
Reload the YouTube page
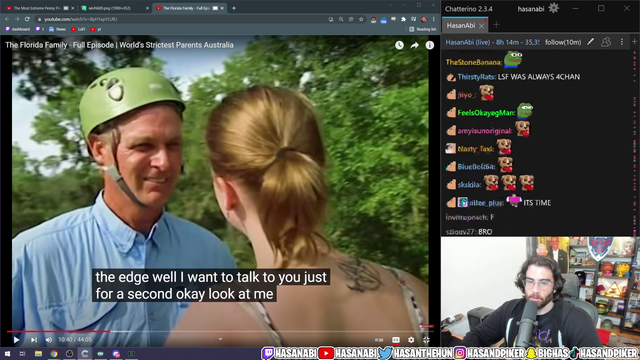27,19
